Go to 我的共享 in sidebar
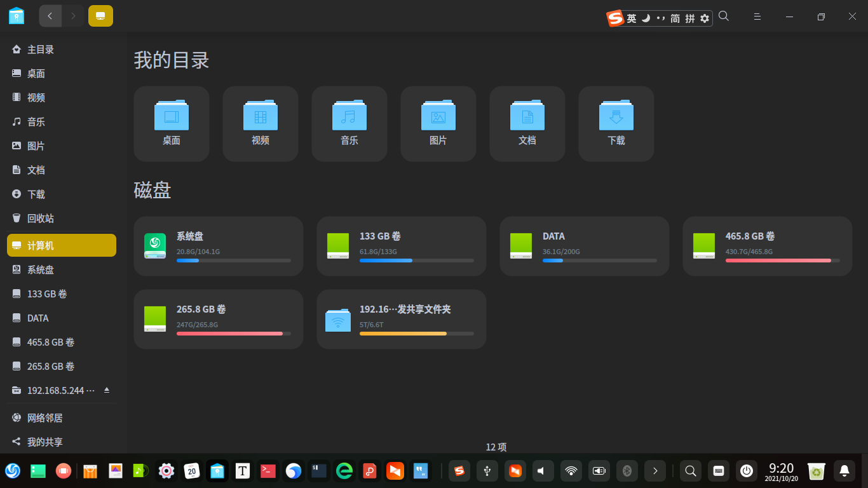 pyautogui.click(x=44, y=442)
